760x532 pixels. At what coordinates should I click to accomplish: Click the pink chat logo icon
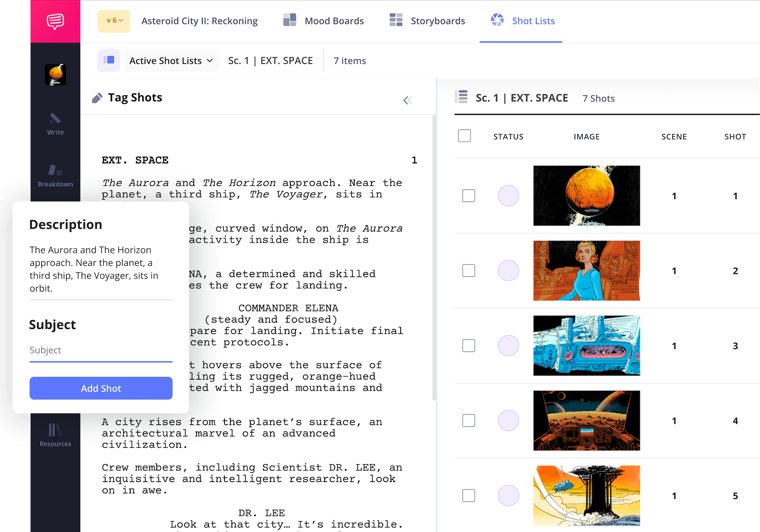click(x=55, y=21)
